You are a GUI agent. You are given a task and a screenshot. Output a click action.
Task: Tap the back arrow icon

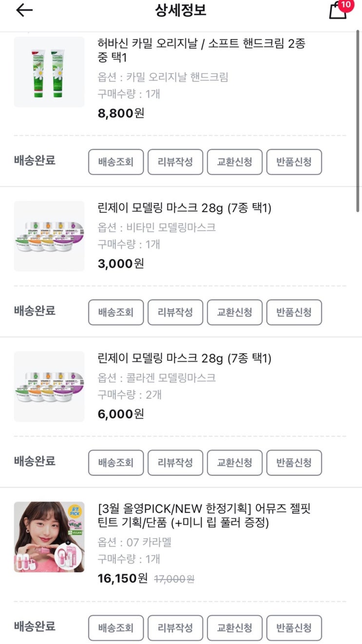[24, 10]
